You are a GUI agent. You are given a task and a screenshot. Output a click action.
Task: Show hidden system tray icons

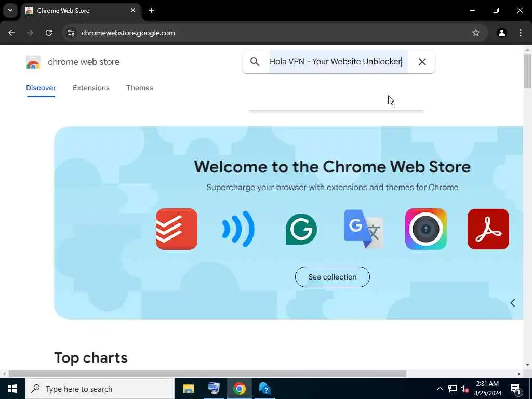[440, 389]
